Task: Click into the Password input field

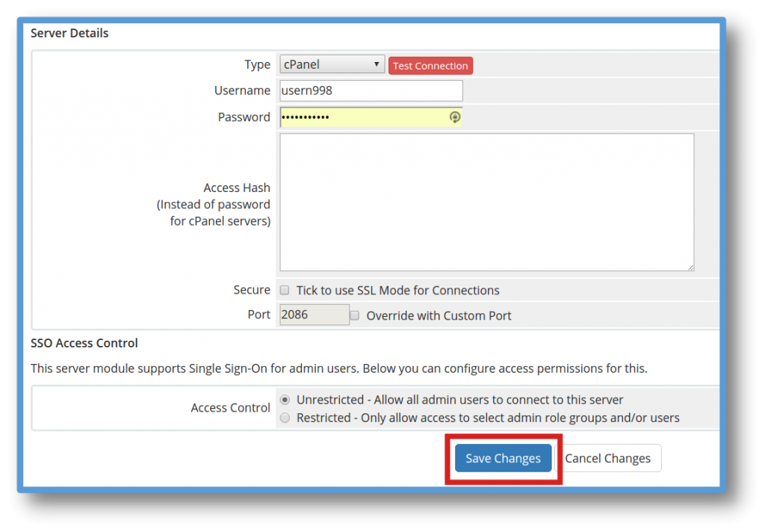Action: click(x=362, y=117)
